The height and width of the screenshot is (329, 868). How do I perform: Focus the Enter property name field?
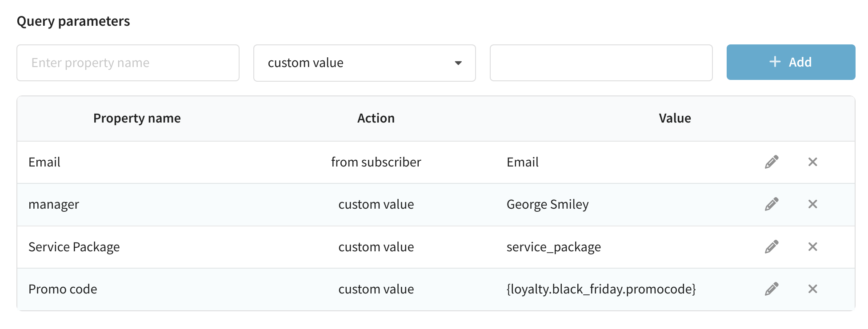click(128, 63)
